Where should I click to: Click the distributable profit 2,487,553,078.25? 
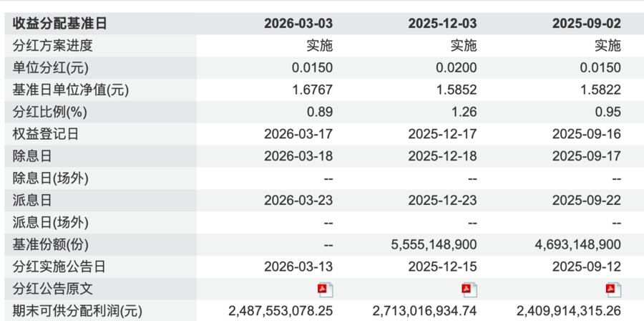281,311
